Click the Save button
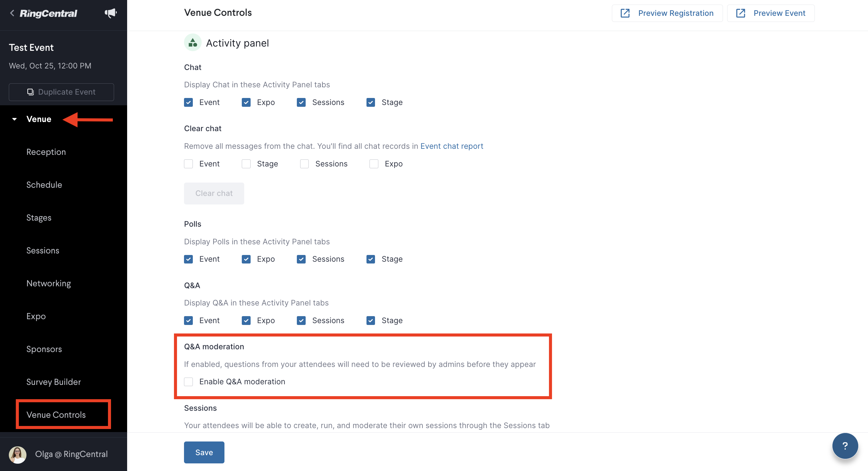The height and width of the screenshot is (471, 868). click(204, 452)
